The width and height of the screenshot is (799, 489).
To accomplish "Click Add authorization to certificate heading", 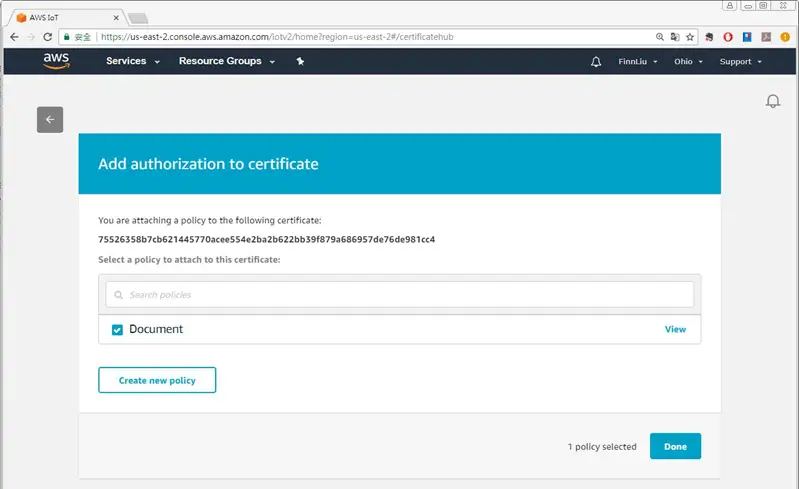I will point(208,164).
